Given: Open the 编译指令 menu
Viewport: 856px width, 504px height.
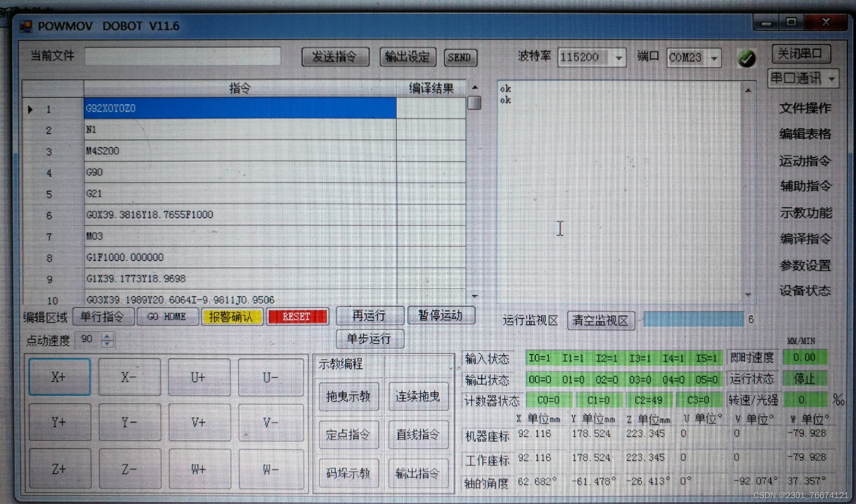Looking at the screenshot, I should pos(806,239).
